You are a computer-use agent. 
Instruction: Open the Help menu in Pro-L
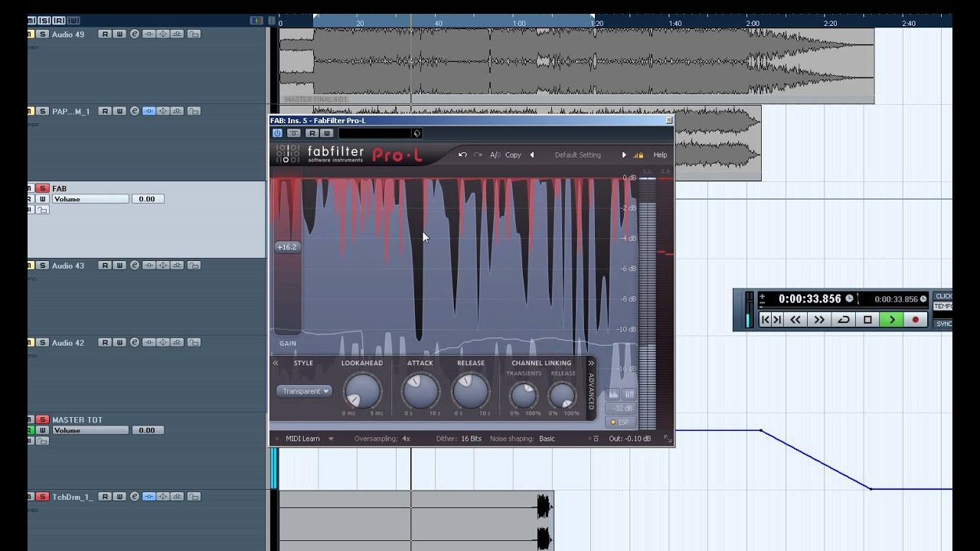(x=660, y=155)
